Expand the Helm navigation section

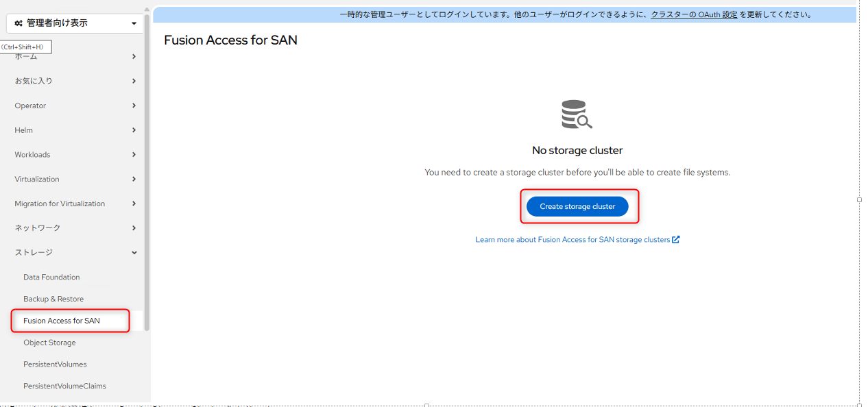click(75, 130)
